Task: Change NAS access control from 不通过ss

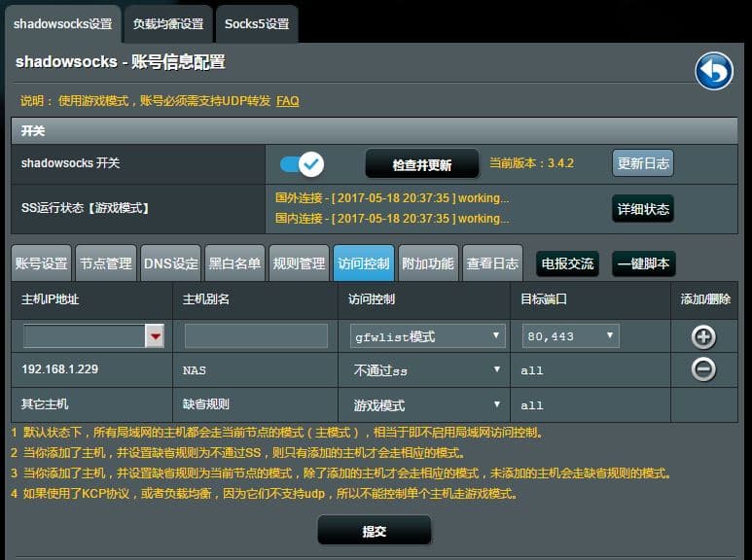Action: (x=427, y=370)
